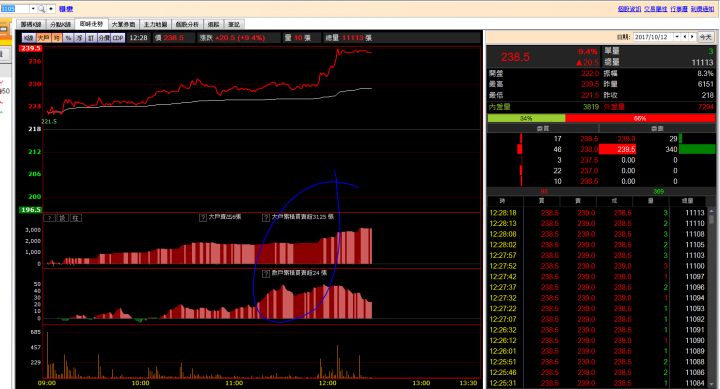Click trade row at 12:27:07
The image size is (720, 389).
coord(597,319)
